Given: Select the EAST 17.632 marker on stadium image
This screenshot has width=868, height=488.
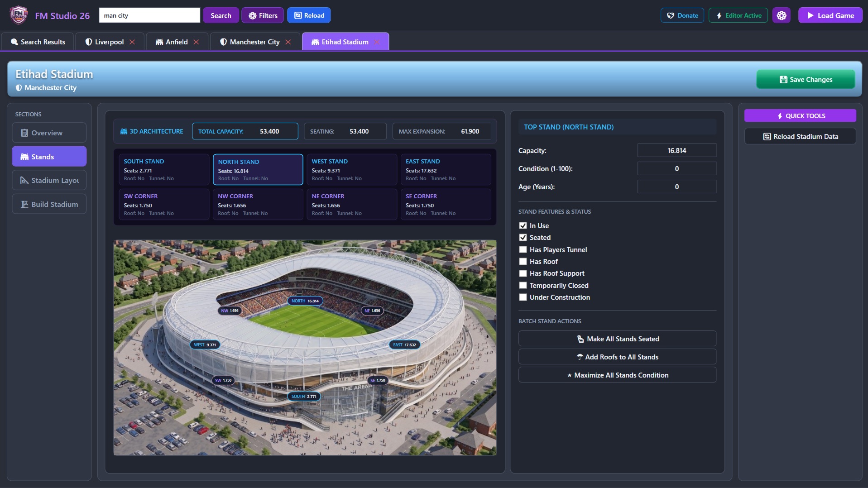Looking at the screenshot, I should pos(404,344).
